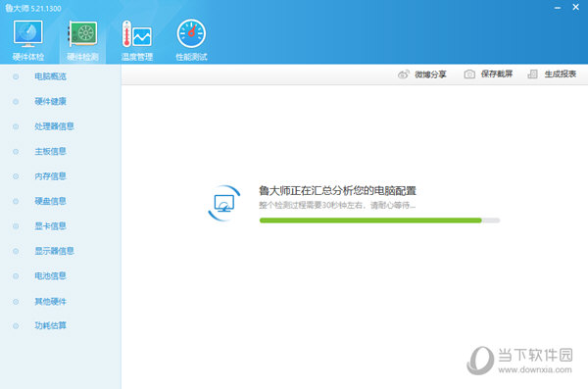This screenshot has height=389, width=588.
Task: Click the camera icon for 保存截屏
Action: click(469, 74)
